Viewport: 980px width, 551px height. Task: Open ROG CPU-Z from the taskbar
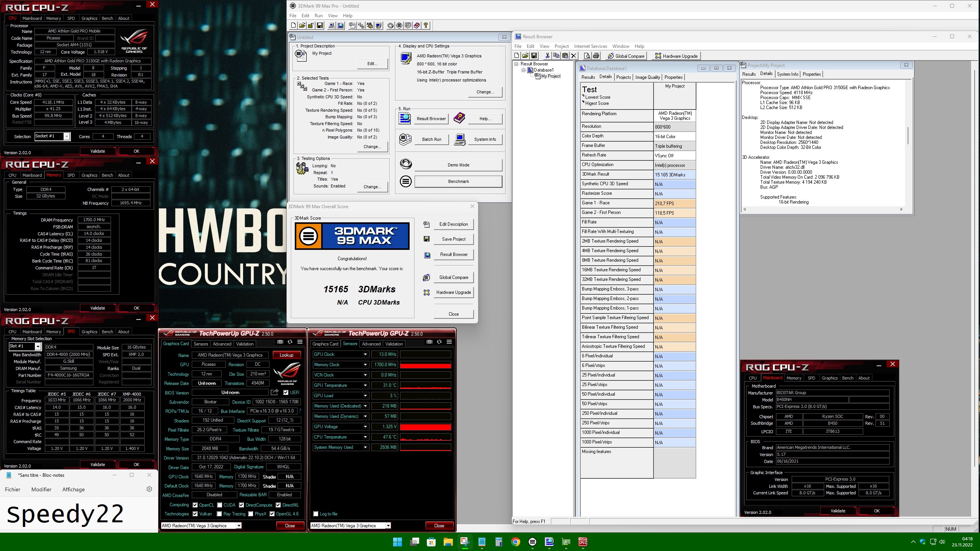583,542
